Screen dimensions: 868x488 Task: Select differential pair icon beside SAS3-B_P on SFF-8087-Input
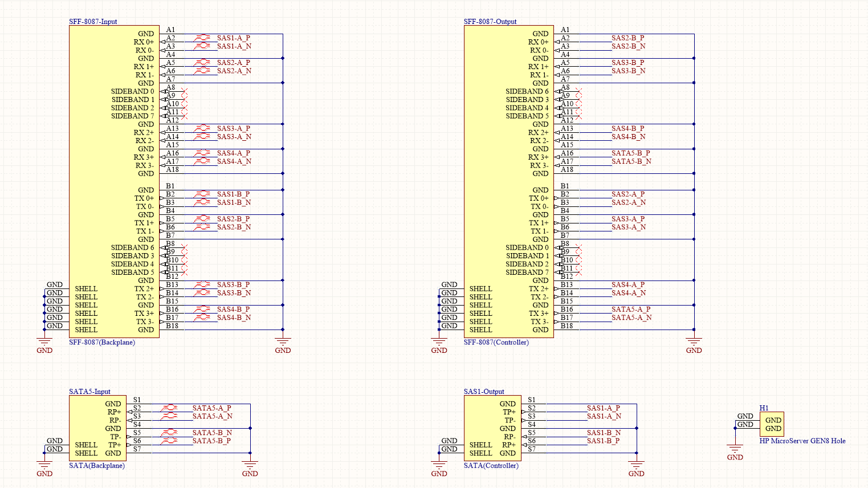(202, 284)
